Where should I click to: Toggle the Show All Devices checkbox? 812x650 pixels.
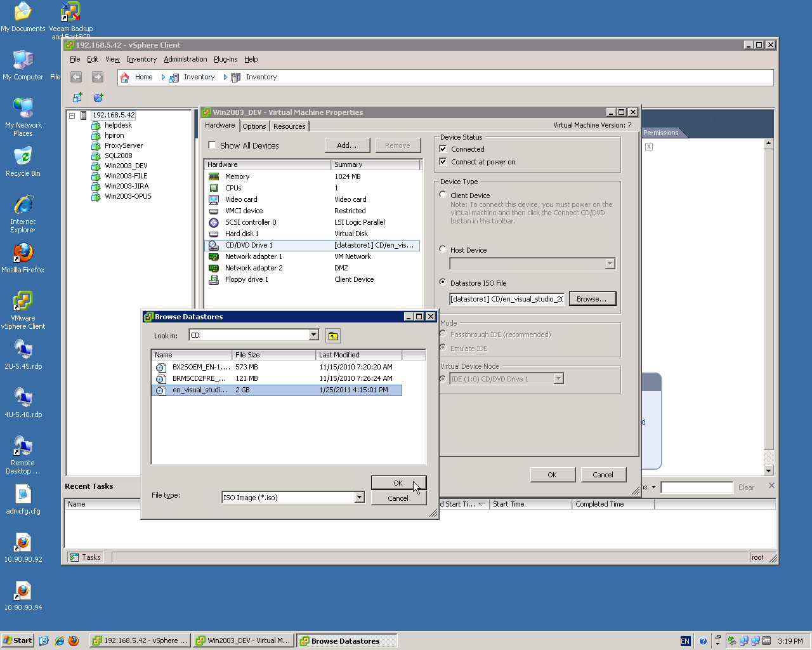coord(213,145)
